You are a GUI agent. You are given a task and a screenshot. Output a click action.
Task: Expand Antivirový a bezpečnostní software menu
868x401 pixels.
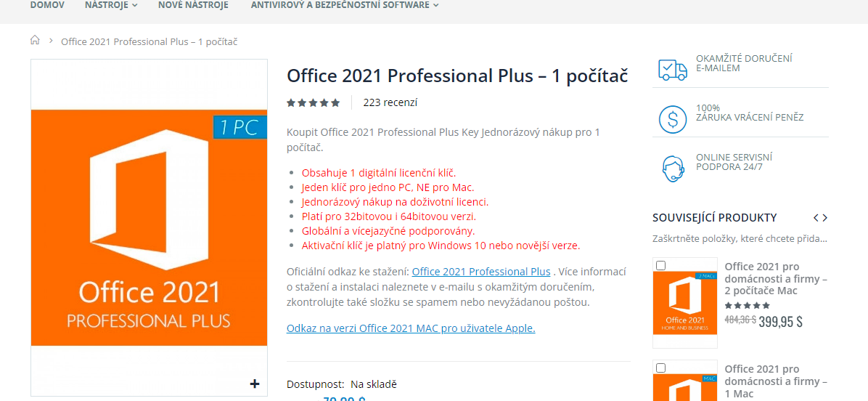344,5
